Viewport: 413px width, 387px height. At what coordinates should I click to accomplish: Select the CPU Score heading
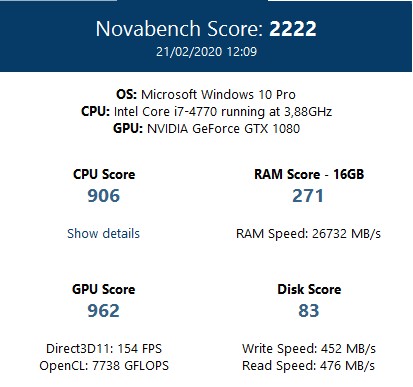[104, 174]
